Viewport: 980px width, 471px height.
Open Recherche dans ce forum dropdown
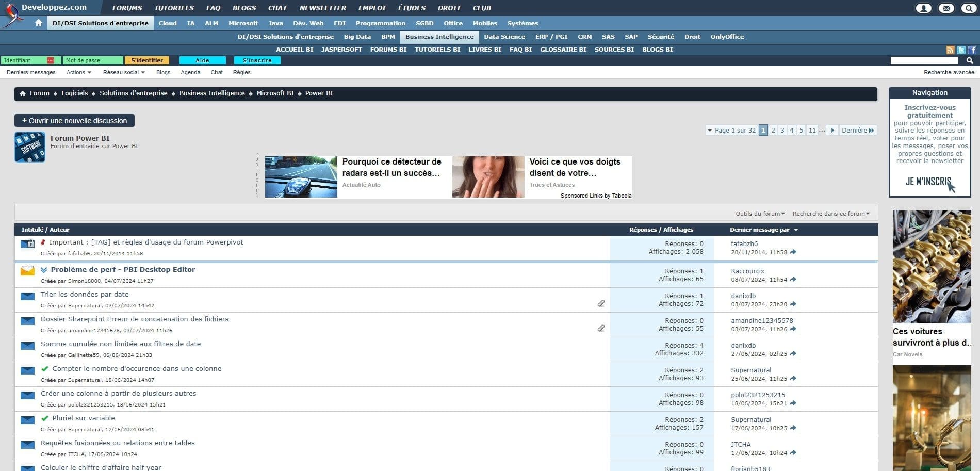[830, 214]
